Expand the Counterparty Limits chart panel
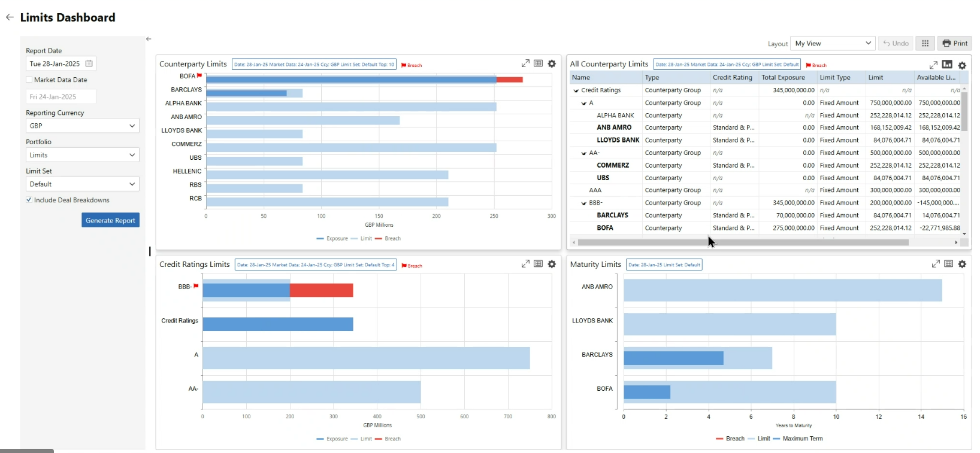This screenshot has height=453, width=980. 525,63
